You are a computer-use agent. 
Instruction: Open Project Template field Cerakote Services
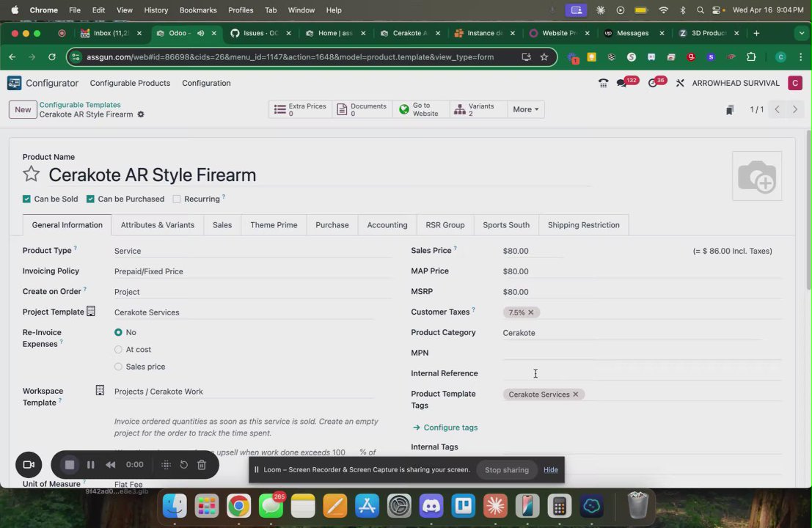[244, 312]
